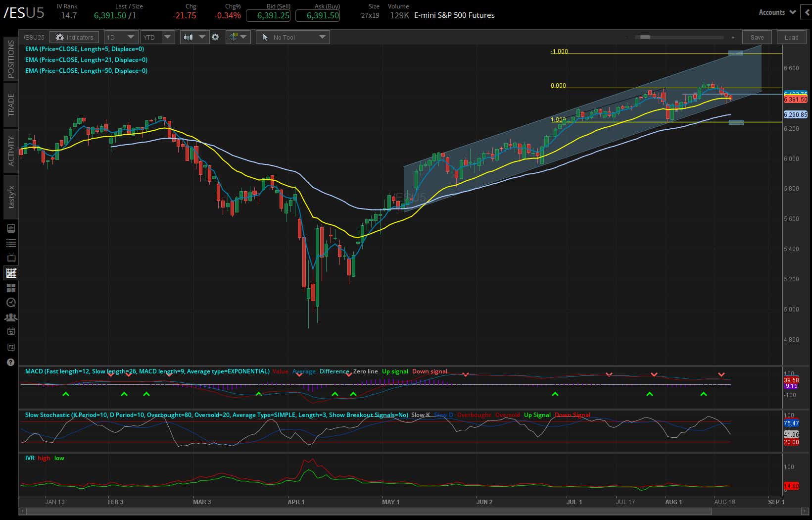Open the 1D timeframe dropdown
Screen dimensions: 812x520
(x=120, y=37)
